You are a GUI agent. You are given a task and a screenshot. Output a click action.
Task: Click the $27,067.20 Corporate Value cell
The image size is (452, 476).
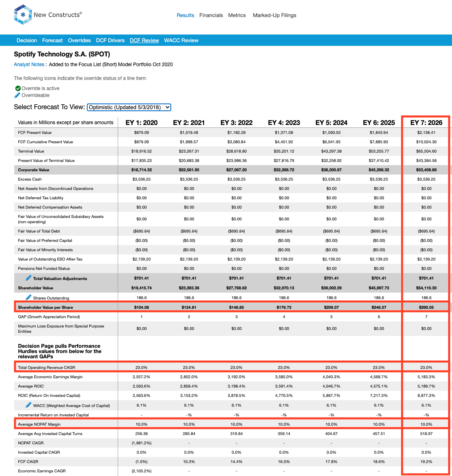pyautogui.click(x=237, y=170)
